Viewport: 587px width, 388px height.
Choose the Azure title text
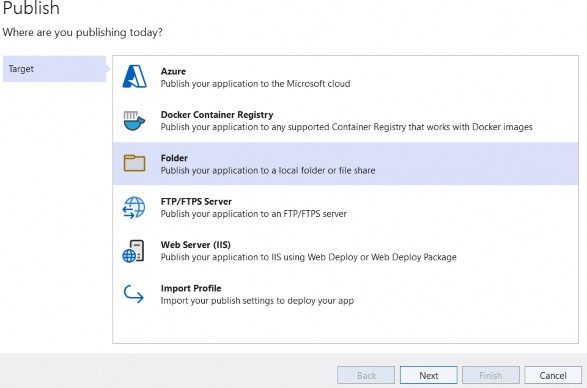click(173, 71)
